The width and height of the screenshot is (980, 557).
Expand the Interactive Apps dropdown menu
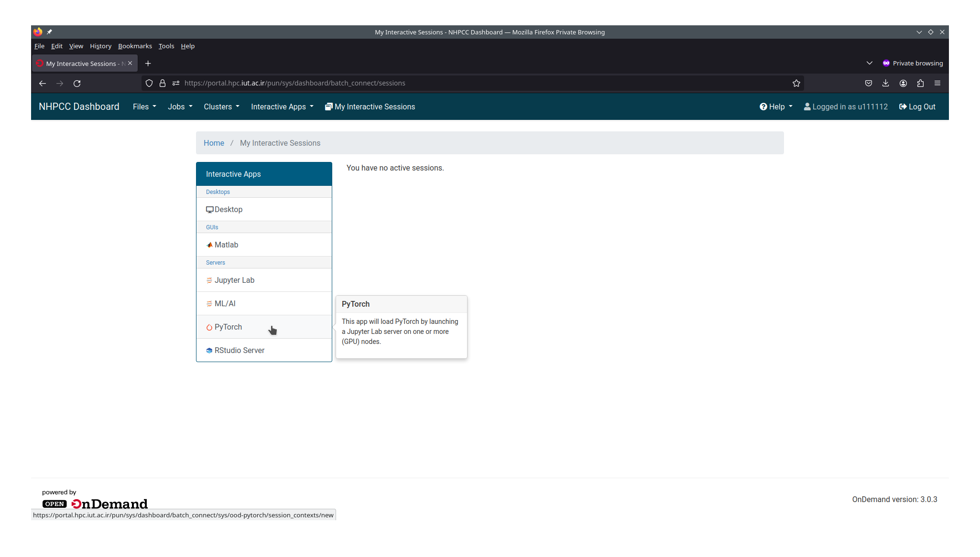point(282,106)
